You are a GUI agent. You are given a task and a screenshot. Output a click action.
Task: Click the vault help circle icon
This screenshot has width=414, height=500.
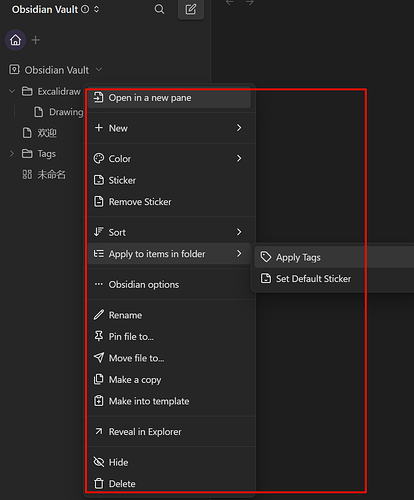85,9
